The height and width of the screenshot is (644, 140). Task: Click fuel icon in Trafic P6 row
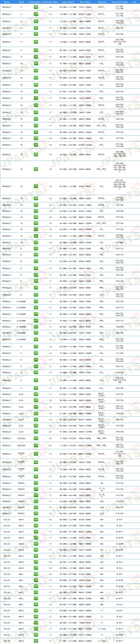pyautogui.click(x=36, y=483)
